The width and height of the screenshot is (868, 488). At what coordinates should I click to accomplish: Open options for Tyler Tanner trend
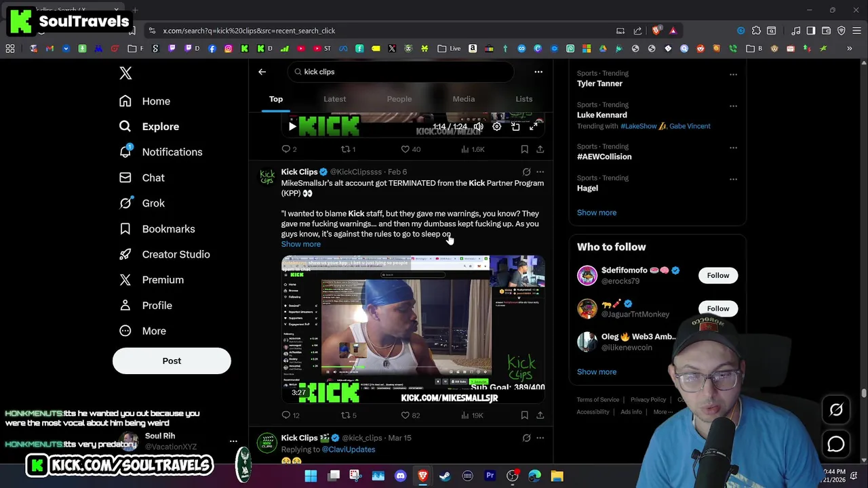[733, 74]
